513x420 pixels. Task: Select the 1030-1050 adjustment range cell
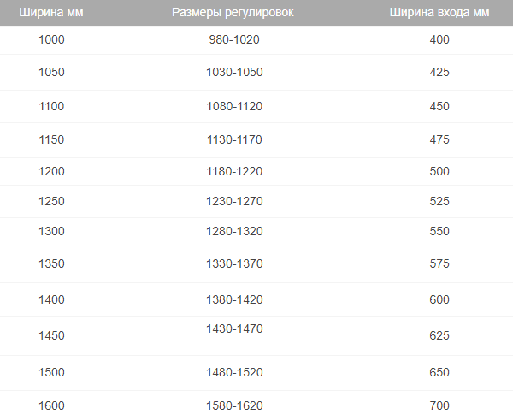pyautogui.click(x=234, y=73)
